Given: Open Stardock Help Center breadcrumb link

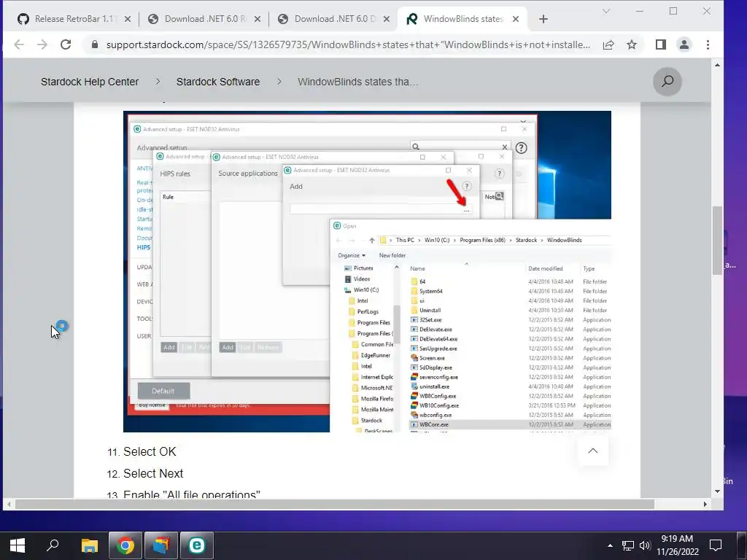Looking at the screenshot, I should 90,82.
